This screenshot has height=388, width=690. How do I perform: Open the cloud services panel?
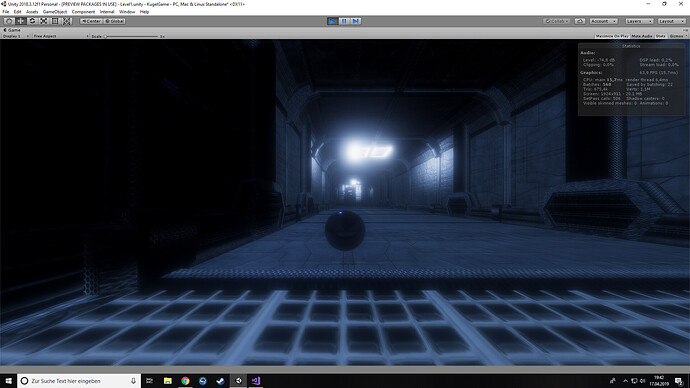[580, 21]
